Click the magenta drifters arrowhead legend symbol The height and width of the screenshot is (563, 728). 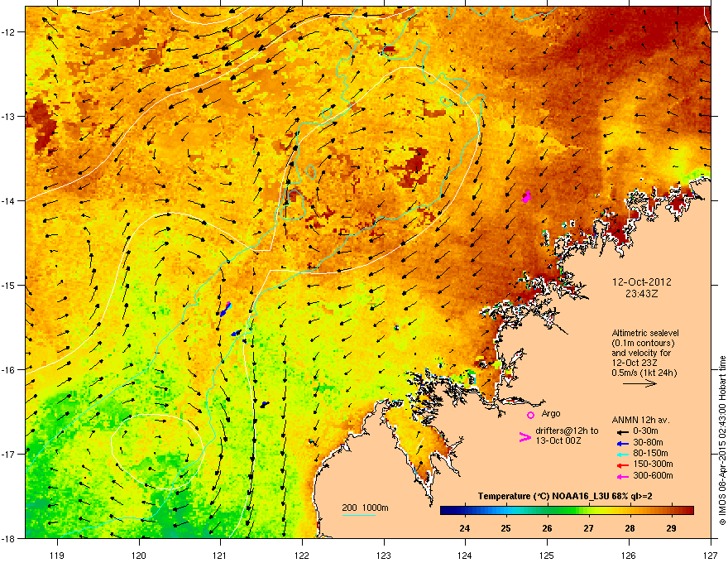[x=524, y=436]
